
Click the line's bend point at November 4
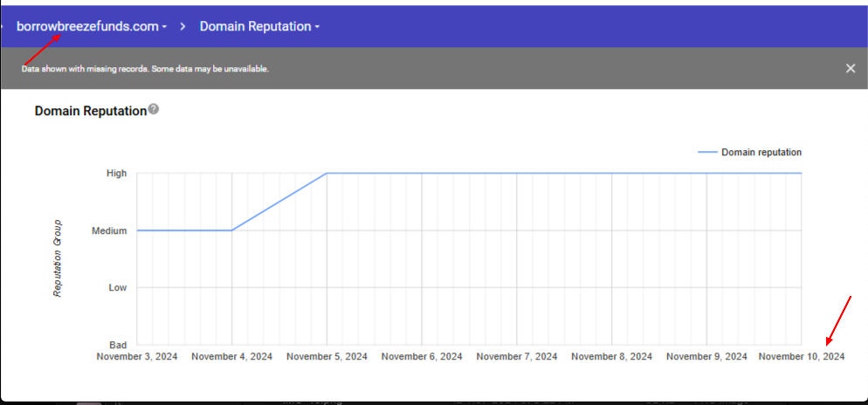pos(231,230)
